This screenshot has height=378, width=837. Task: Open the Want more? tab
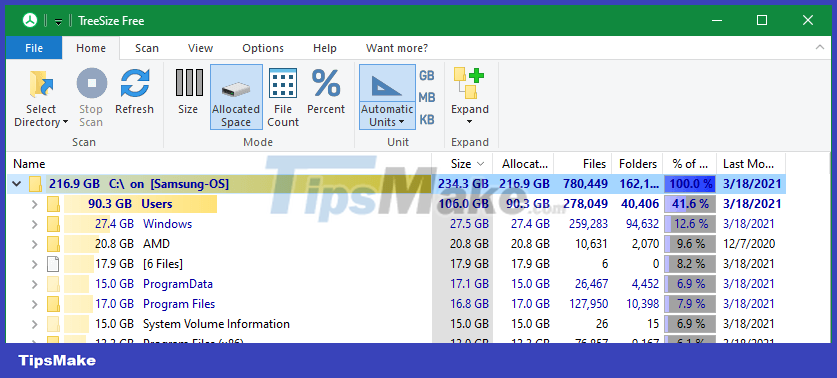click(397, 48)
